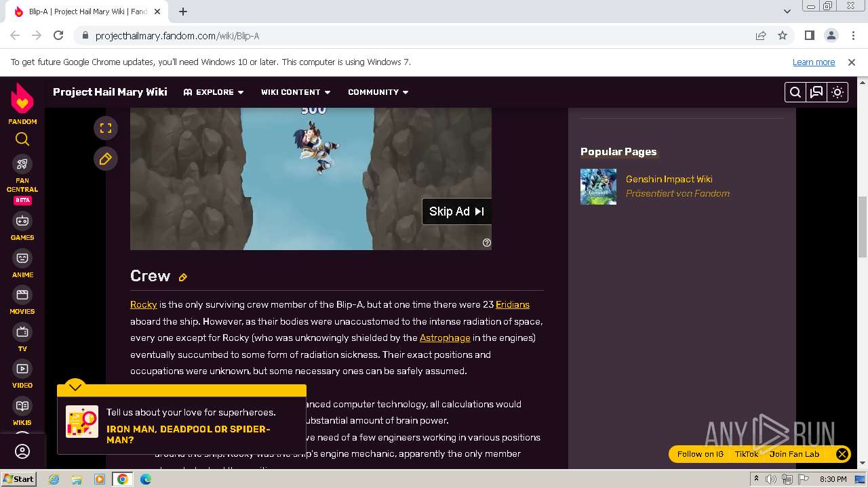The height and width of the screenshot is (488, 868).
Task: Expand the Explore menu
Action: (214, 92)
